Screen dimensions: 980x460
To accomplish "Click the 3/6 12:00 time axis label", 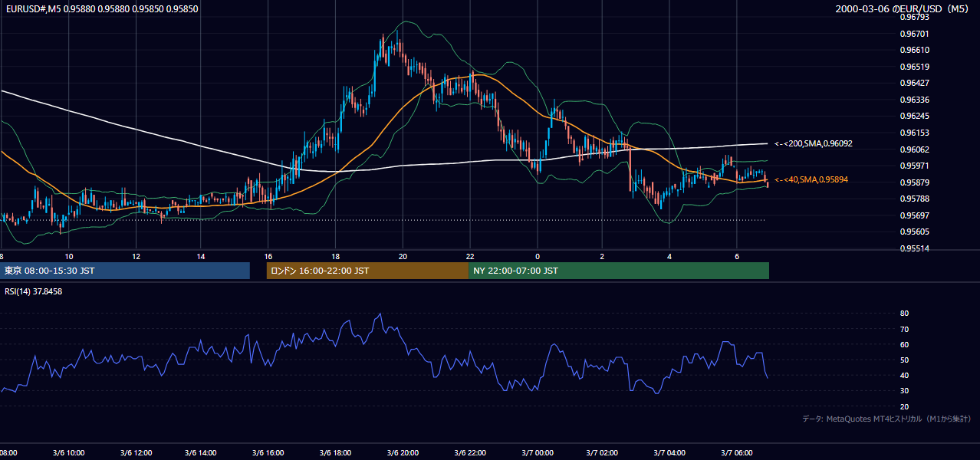I will [x=136, y=453].
